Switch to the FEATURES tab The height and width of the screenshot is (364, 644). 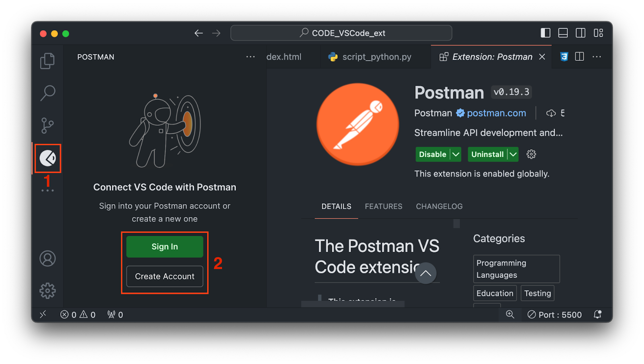coord(383,206)
